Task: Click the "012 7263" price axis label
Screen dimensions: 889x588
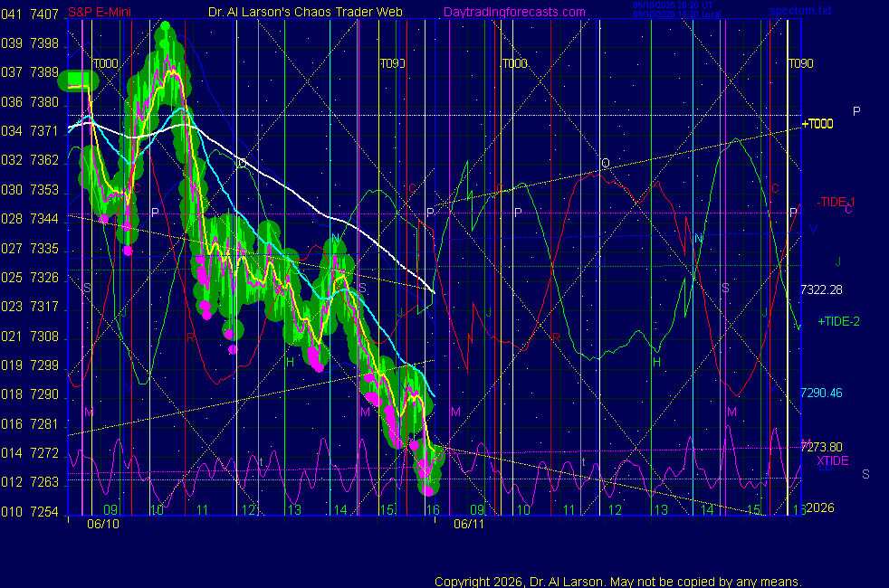Action: pos(30,482)
